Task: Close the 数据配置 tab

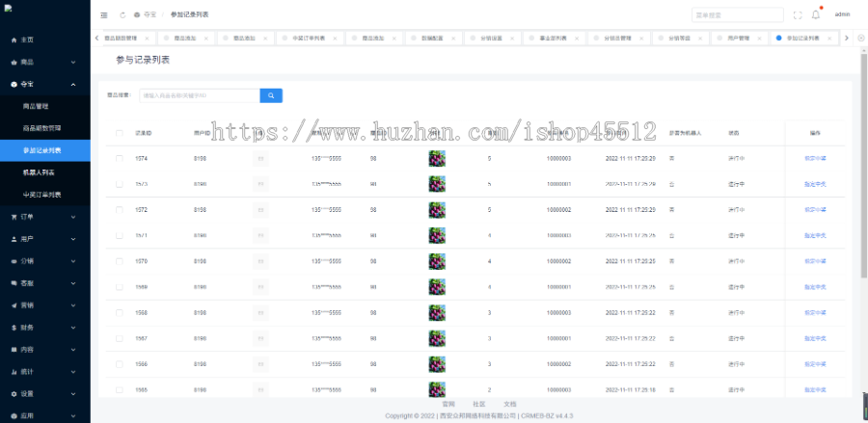Action: tap(453, 39)
